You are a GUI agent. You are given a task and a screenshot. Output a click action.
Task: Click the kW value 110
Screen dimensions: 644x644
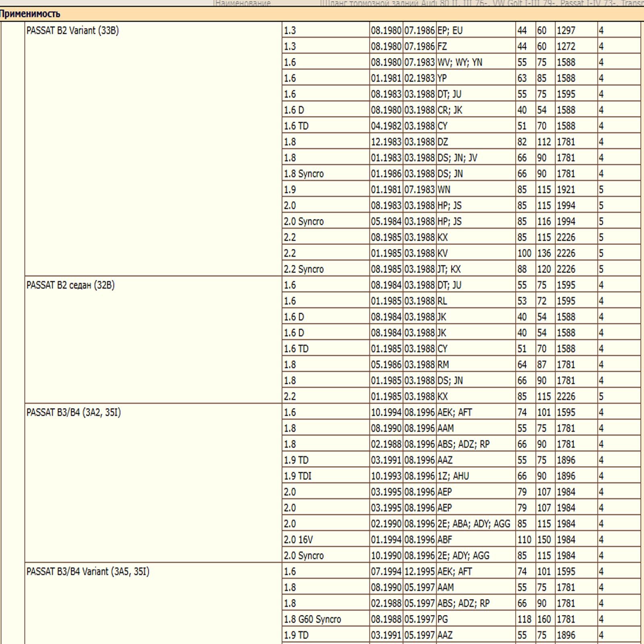pos(525,540)
